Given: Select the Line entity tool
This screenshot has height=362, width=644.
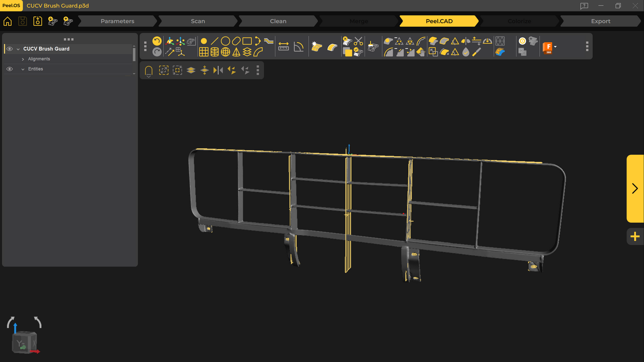Looking at the screenshot, I should 214,41.
